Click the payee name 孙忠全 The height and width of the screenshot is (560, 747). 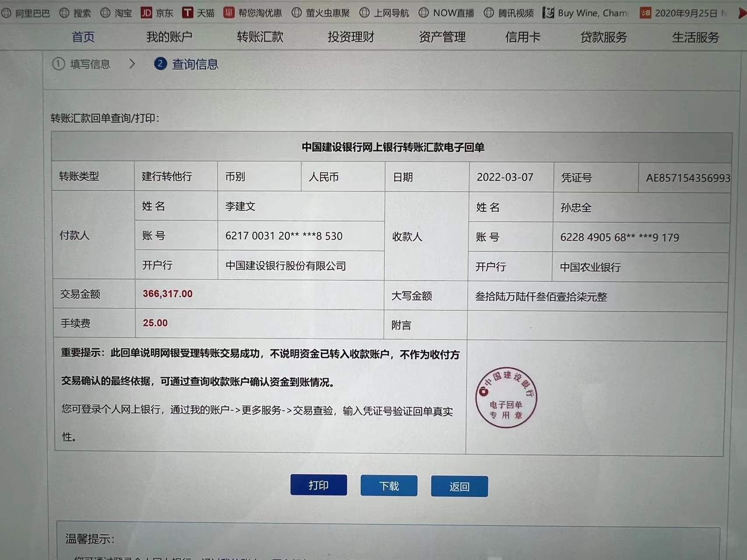[x=576, y=207]
